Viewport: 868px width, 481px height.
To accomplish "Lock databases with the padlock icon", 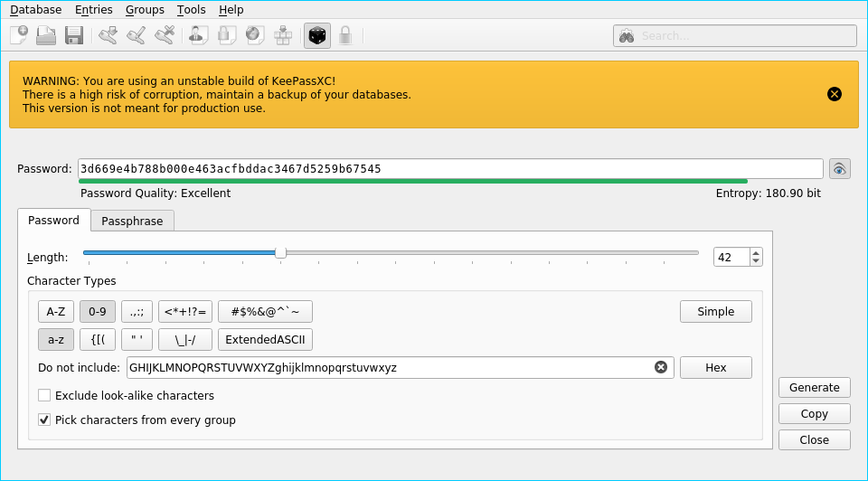I will pyautogui.click(x=345, y=35).
